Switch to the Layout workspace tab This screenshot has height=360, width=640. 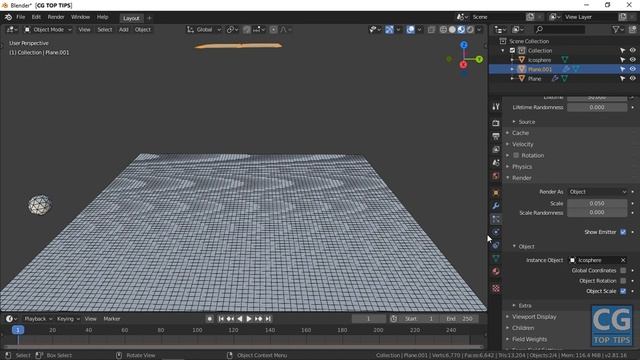(x=131, y=18)
